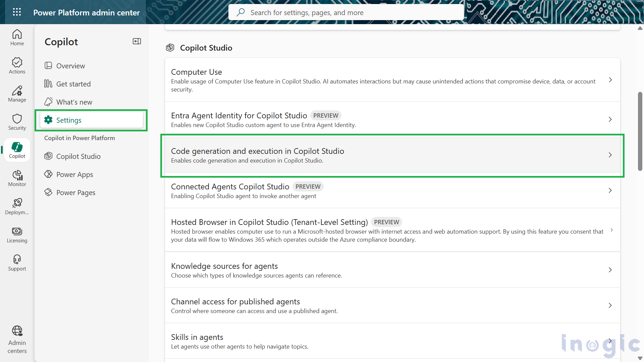
Task: Open the Manage section
Action: (17, 94)
